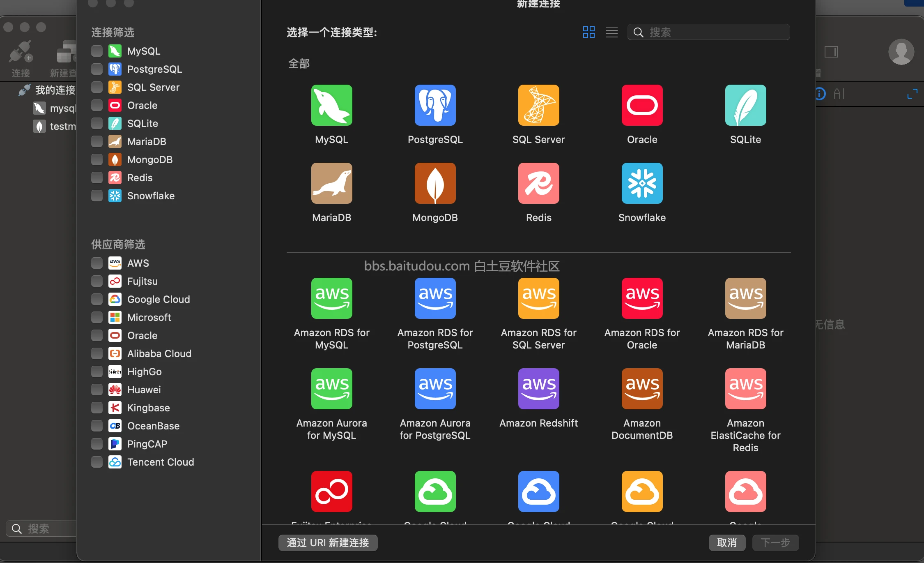Select 我的连接 in the sidebar tree
This screenshot has width=924, height=563.
[55, 90]
